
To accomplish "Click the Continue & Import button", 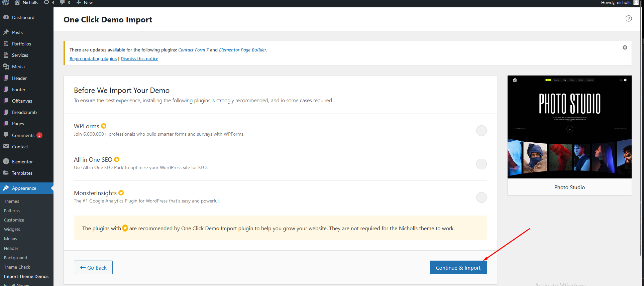I will 458,268.
